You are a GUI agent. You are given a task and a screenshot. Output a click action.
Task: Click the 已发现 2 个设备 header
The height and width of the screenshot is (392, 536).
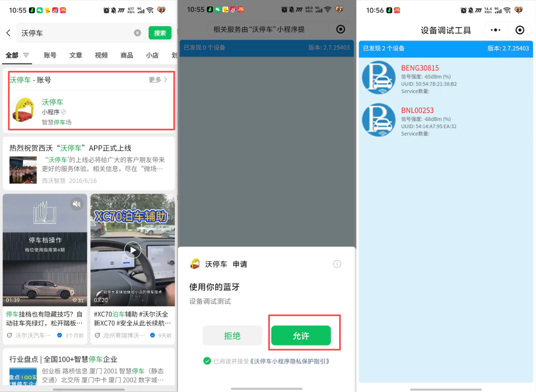pyautogui.click(x=384, y=48)
